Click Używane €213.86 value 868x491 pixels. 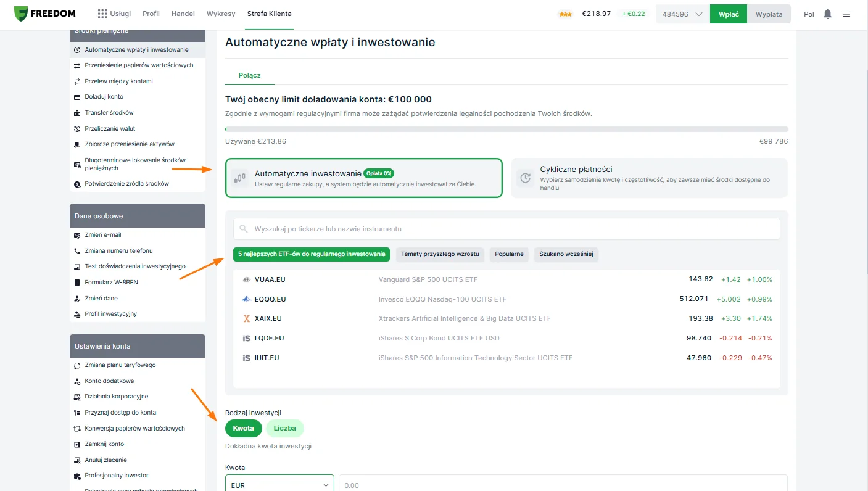click(256, 141)
